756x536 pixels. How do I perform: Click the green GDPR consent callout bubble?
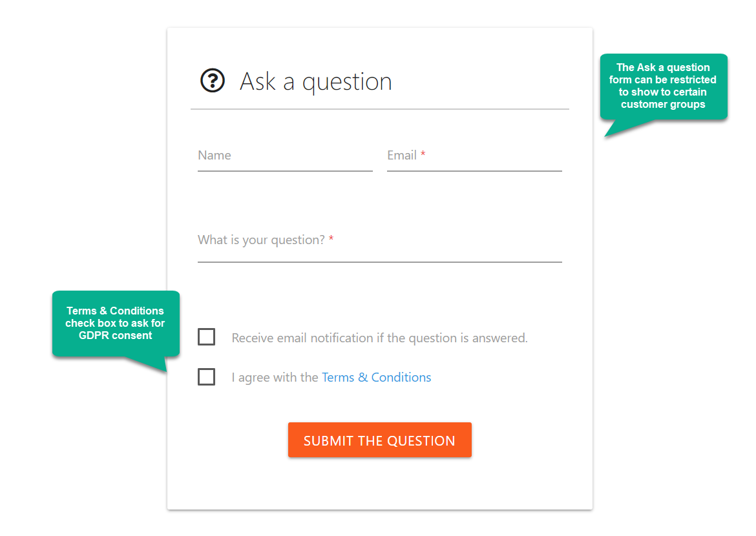(x=116, y=324)
